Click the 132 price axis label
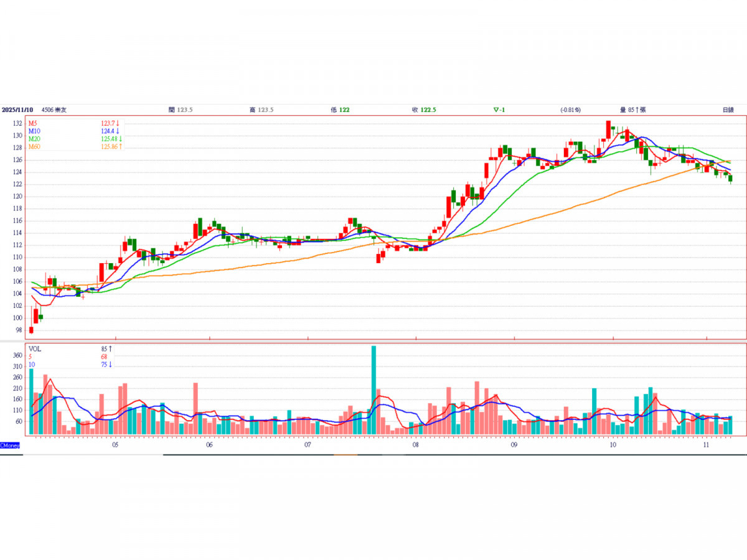747x560 pixels. point(17,123)
